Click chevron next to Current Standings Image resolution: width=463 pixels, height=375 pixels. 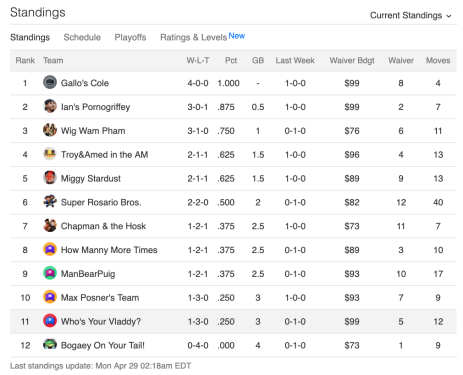[x=449, y=16]
